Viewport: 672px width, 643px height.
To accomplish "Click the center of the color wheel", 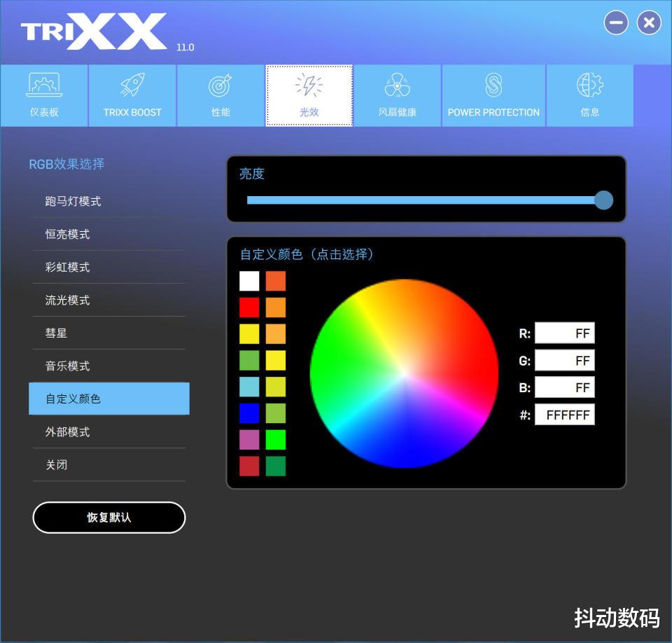I will (404, 373).
